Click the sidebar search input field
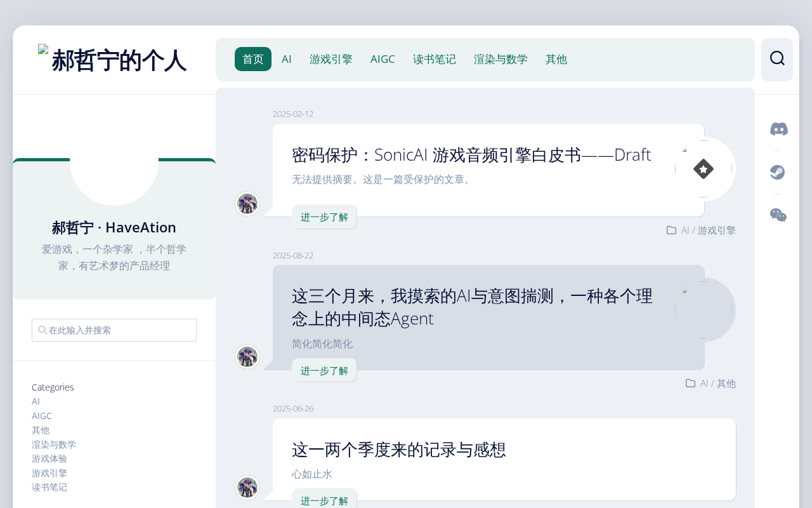 coord(114,330)
